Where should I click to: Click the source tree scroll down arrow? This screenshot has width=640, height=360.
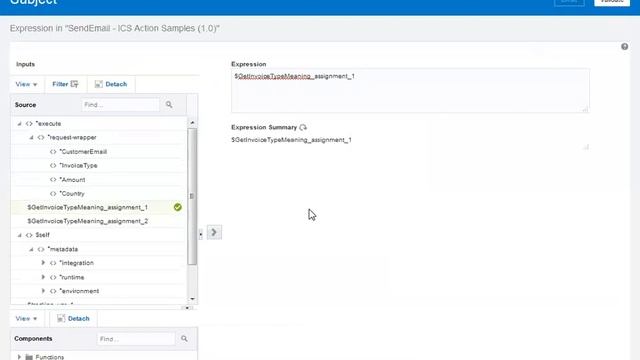(x=192, y=299)
